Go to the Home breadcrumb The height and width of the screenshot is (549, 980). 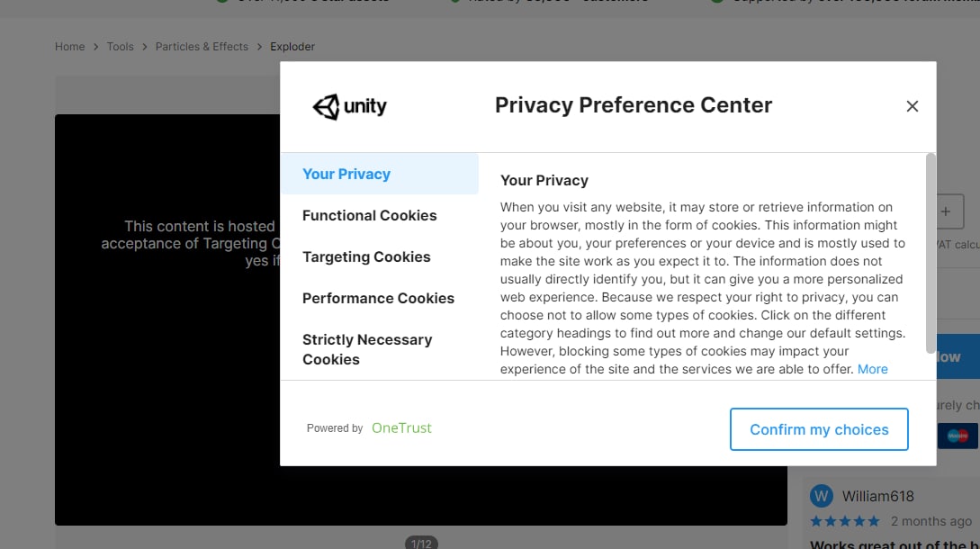69,47
